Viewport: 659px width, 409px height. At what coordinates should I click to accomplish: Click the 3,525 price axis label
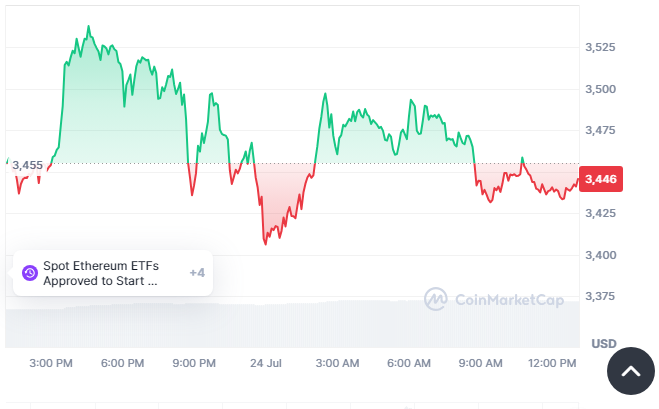pyautogui.click(x=599, y=47)
